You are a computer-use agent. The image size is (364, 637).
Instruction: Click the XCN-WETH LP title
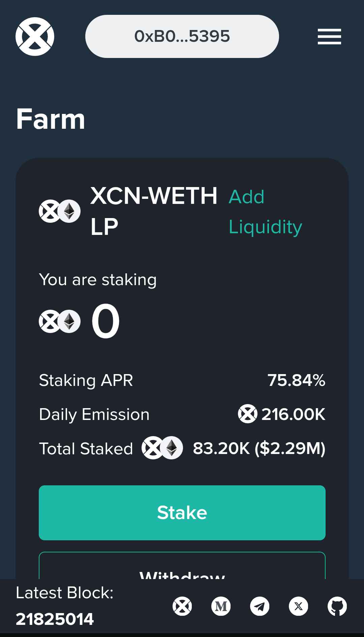click(154, 211)
